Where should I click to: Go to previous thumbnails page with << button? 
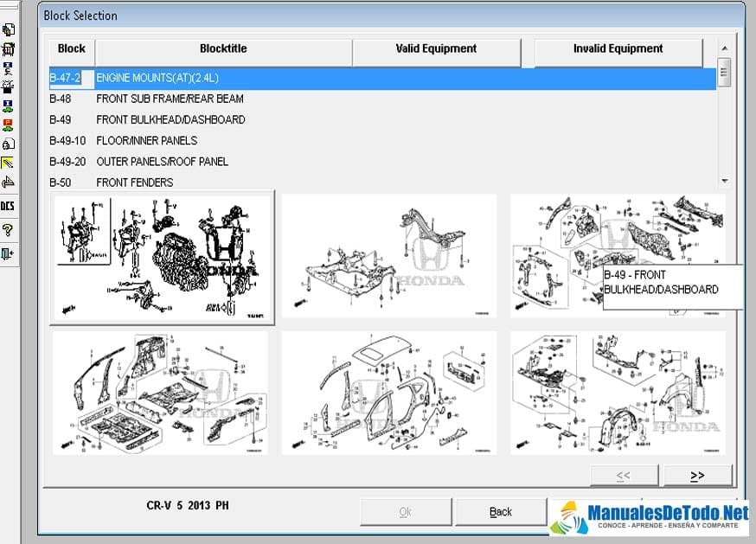[624, 476]
